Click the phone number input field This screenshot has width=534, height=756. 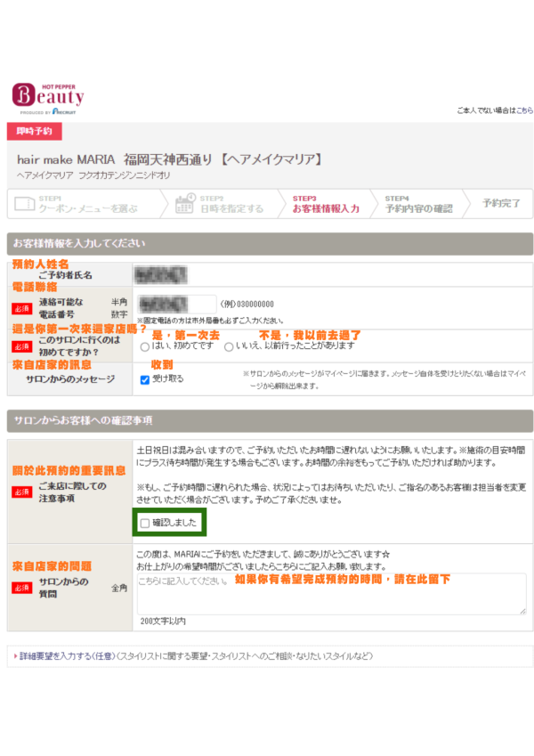176,305
